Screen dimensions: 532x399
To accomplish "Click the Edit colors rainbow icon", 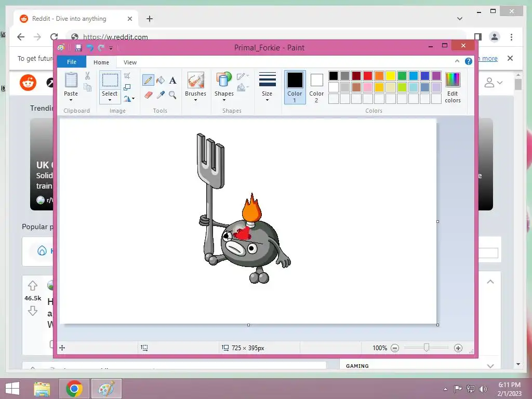I will 453,80.
